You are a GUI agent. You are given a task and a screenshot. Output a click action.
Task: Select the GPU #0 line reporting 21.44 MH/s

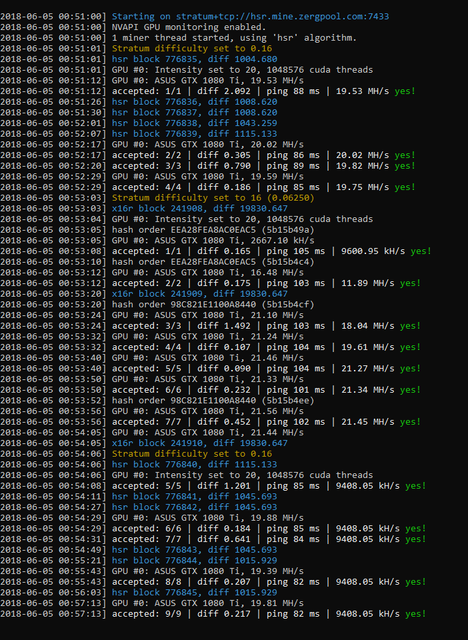pyautogui.click(x=152, y=432)
